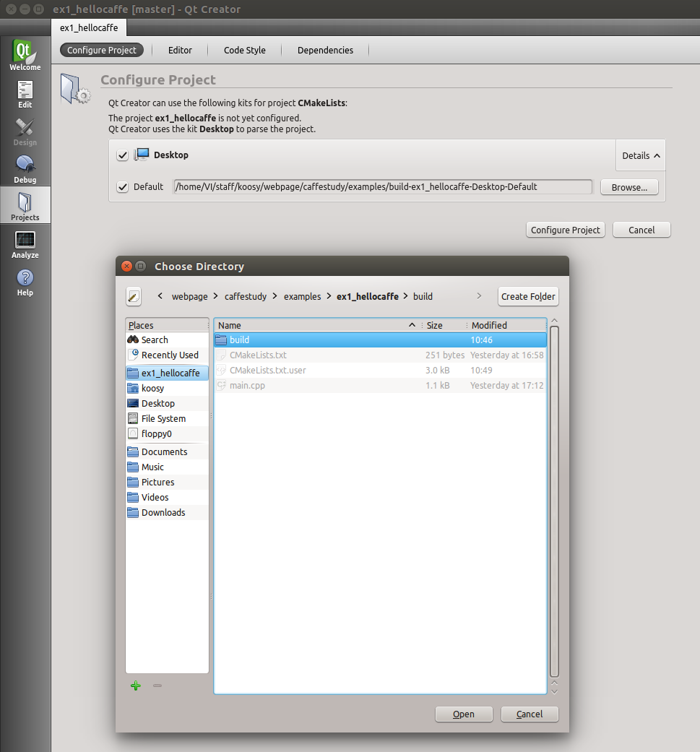Select the build folder icon in file list
This screenshot has width=700, height=752.
221,340
